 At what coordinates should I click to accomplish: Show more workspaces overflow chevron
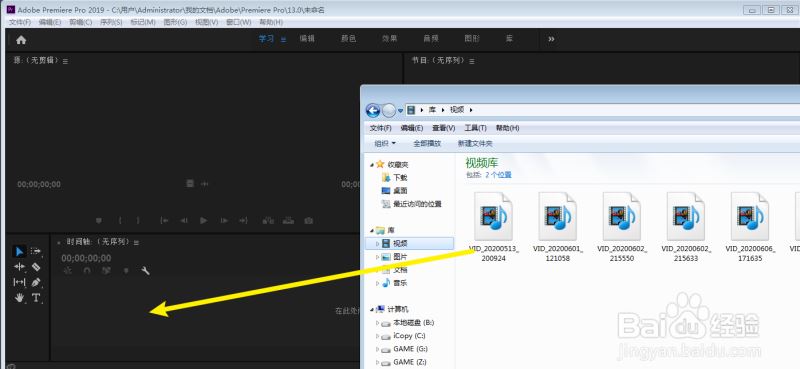pyautogui.click(x=551, y=39)
